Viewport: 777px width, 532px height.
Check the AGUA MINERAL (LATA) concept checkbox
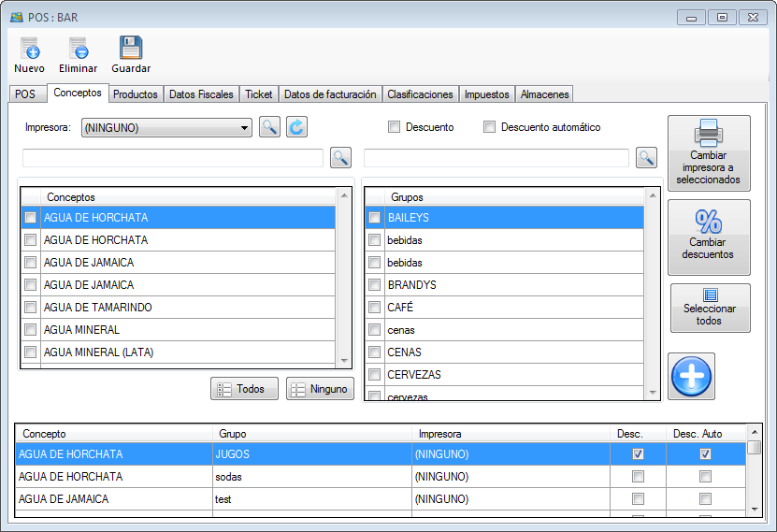30,352
